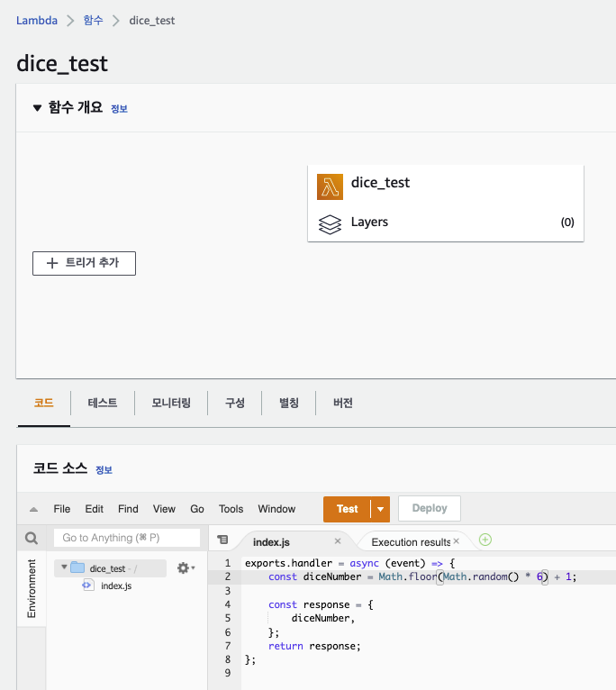Image resolution: width=616 pixels, height=690 pixels.
Task: Click the add new tab plus icon
Action: [x=485, y=540]
